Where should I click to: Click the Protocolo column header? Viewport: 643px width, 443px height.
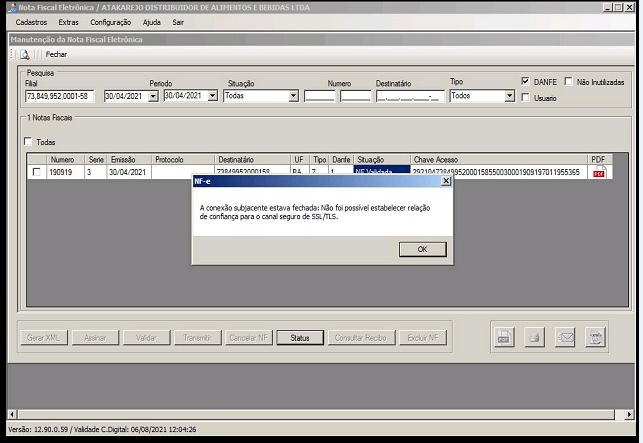pyautogui.click(x=183, y=160)
